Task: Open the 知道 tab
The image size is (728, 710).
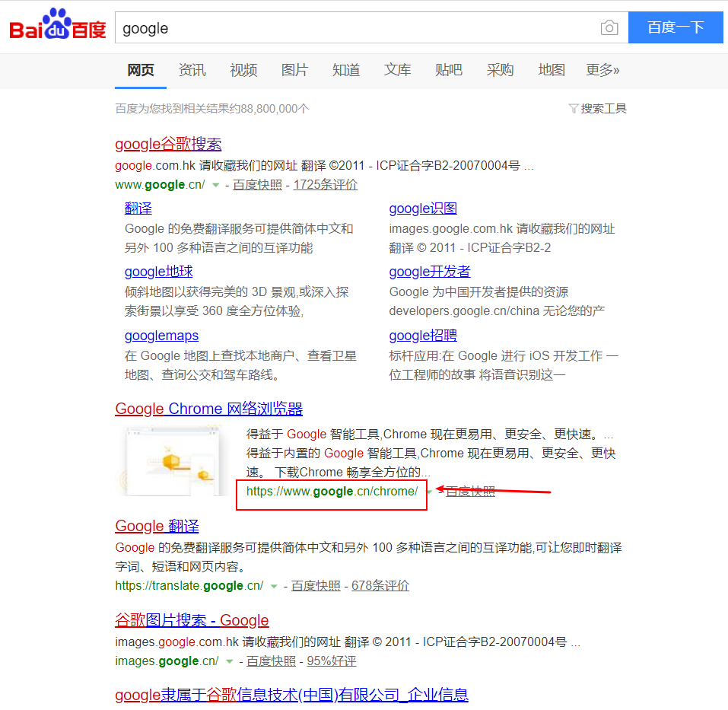Action: (346, 70)
